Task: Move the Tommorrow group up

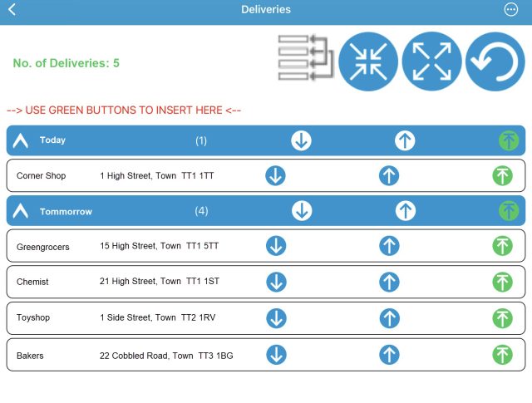Action: tap(406, 211)
